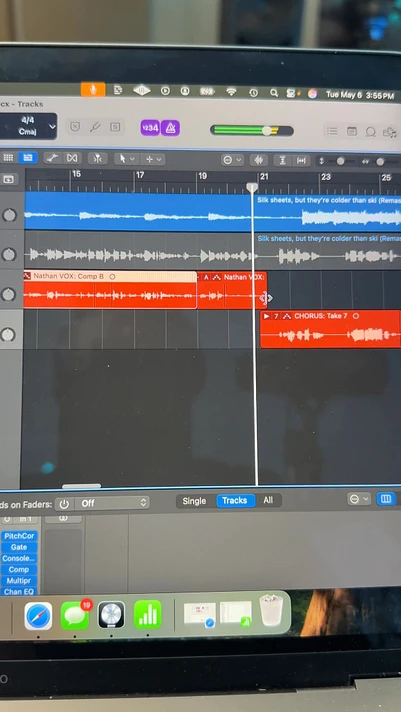
Task: Open the Sends on Faders Off dropdown
Action: (112, 503)
